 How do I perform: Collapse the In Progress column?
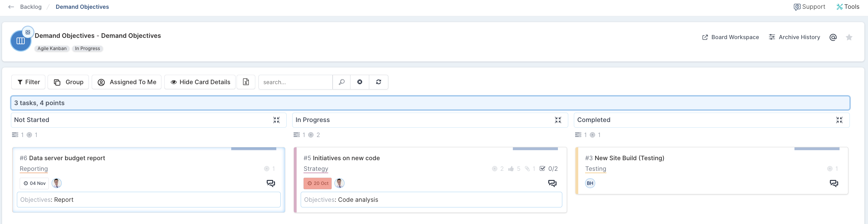[558, 120]
